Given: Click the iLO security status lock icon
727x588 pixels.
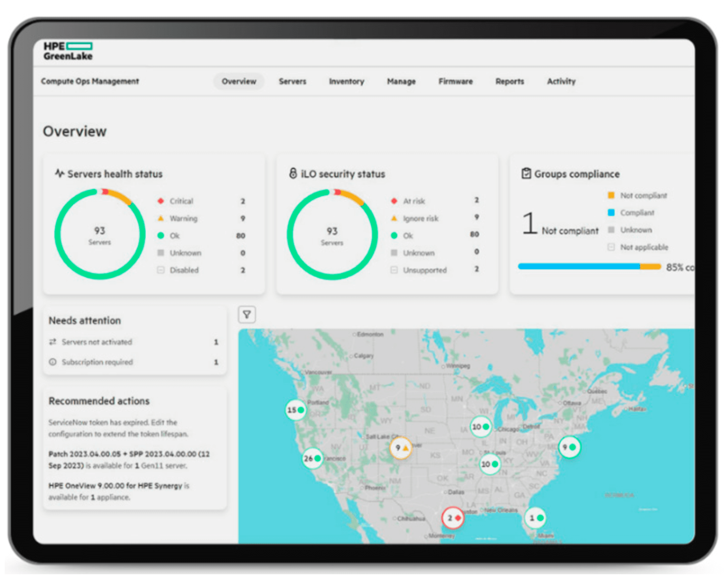Looking at the screenshot, I should 293,173.
